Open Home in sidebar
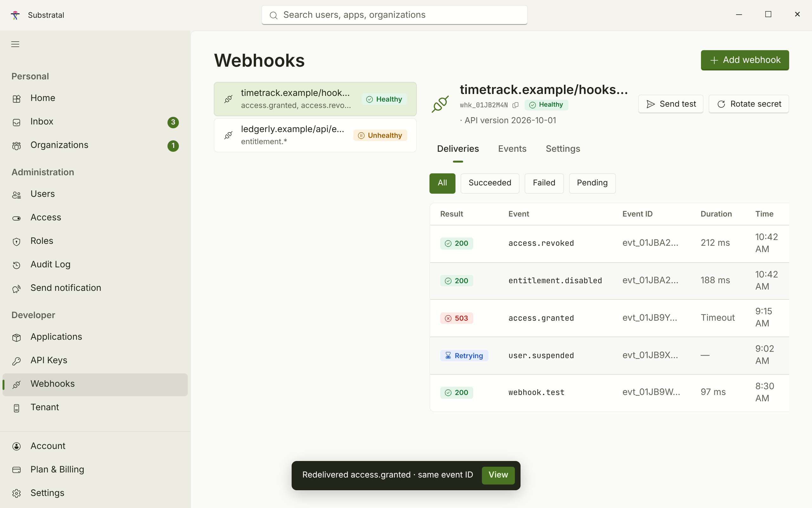 pos(95,98)
